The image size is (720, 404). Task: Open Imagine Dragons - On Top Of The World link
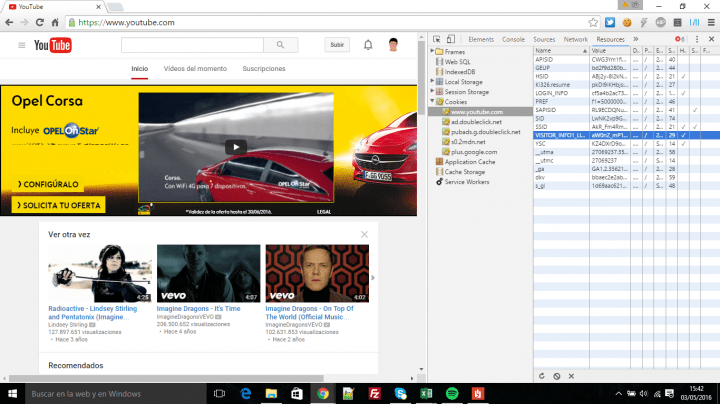click(x=309, y=313)
